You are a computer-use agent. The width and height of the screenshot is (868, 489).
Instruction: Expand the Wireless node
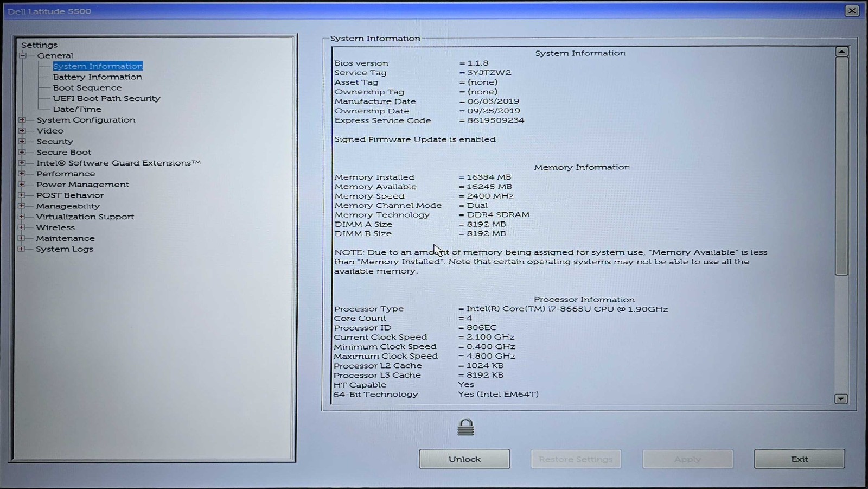point(22,227)
